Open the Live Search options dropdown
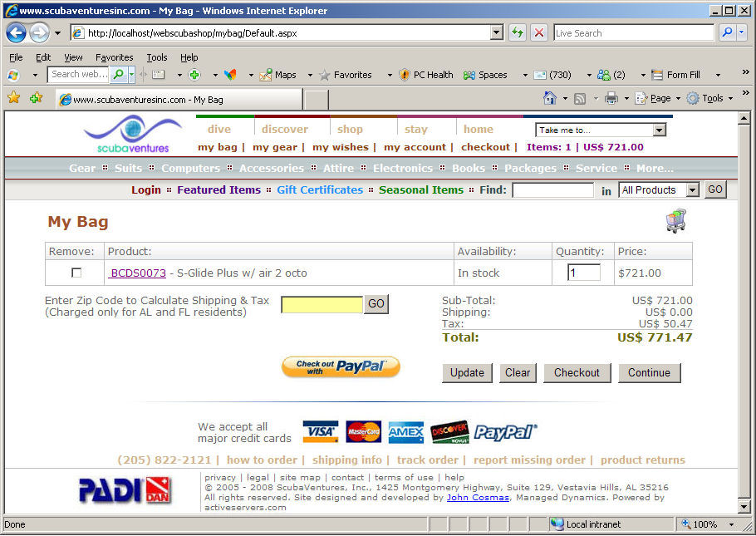The height and width of the screenshot is (536, 756). pos(742,32)
